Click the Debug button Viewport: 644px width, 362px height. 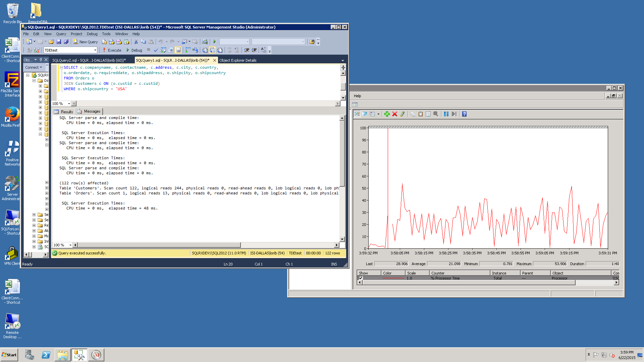pyautogui.click(x=134, y=50)
